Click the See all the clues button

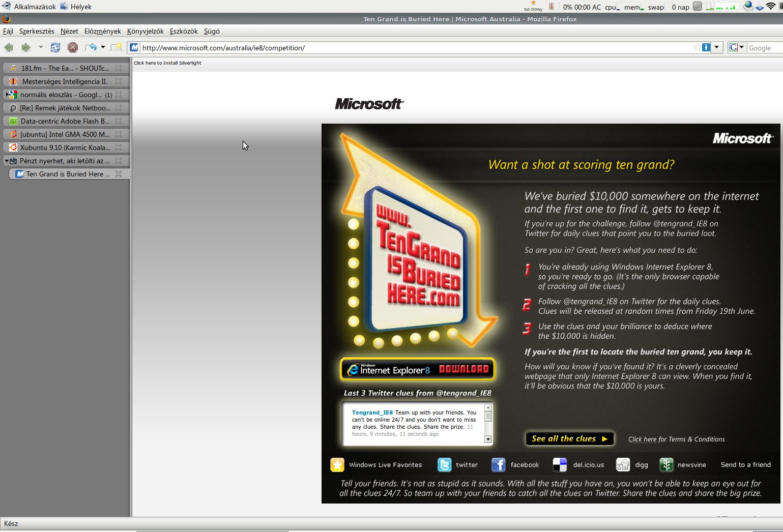click(x=570, y=438)
